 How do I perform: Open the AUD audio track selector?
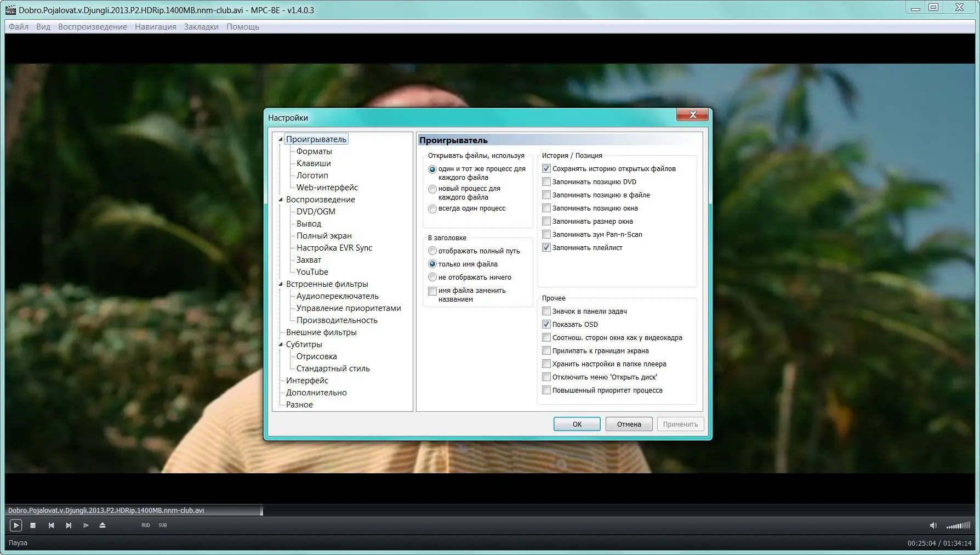[x=146, y=525]
